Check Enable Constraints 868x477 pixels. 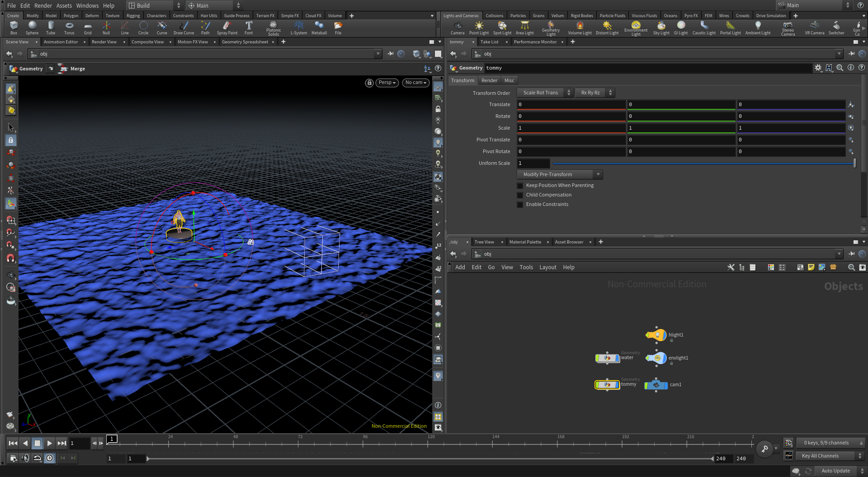(520, 205)
